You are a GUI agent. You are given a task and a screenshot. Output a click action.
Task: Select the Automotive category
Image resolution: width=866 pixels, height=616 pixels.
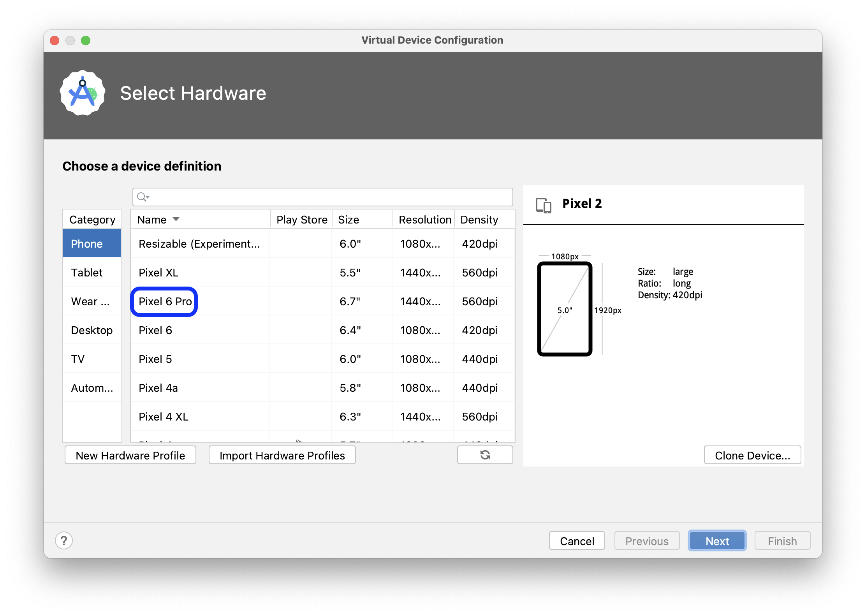click(92, 387)
